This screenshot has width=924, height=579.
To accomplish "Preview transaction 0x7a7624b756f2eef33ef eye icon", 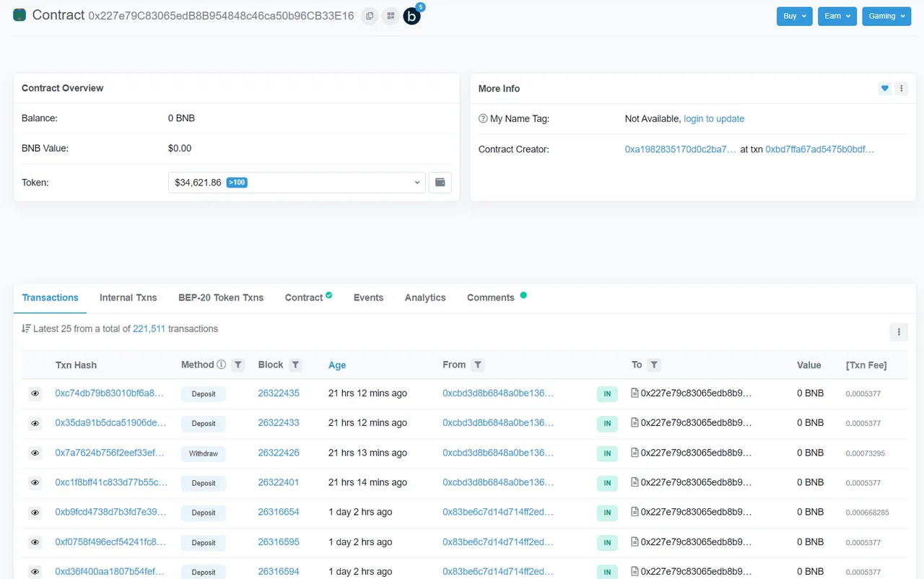I will (35, 453).
